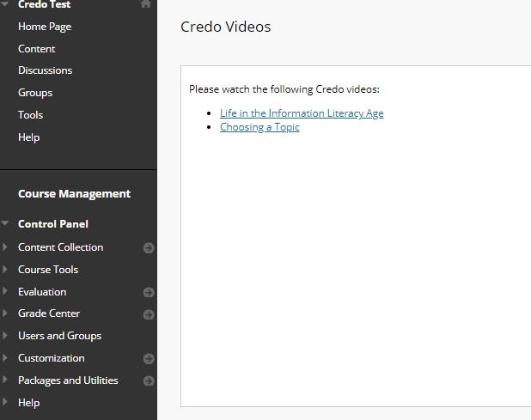
Task: Click the Packages and Utilities label
Action: [68, 380]
